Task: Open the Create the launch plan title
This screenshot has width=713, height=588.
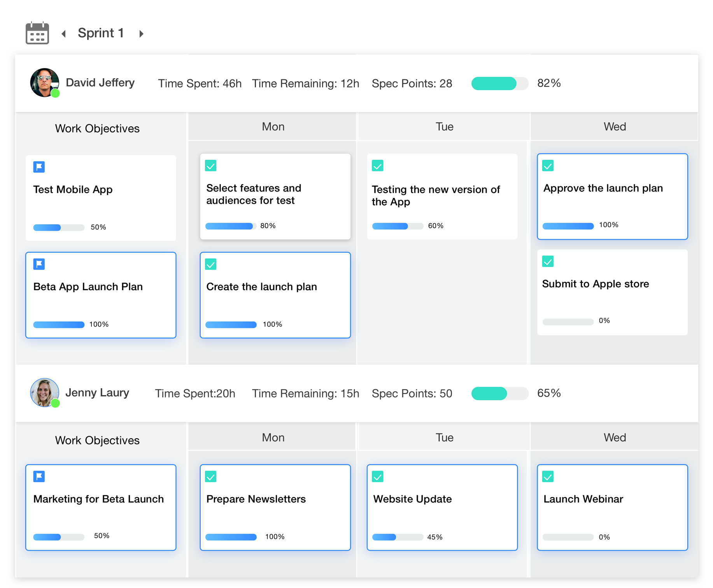Action: click(261, 287)
